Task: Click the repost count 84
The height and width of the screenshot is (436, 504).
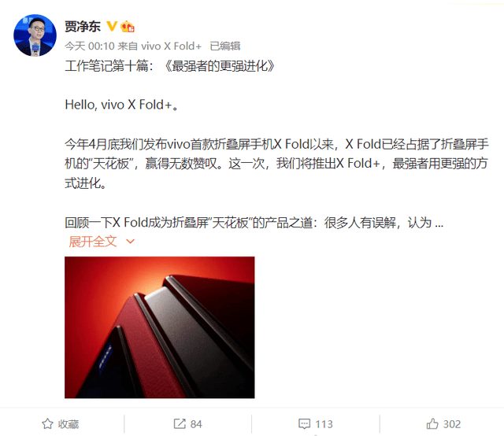Action: (x=196, y=424)
